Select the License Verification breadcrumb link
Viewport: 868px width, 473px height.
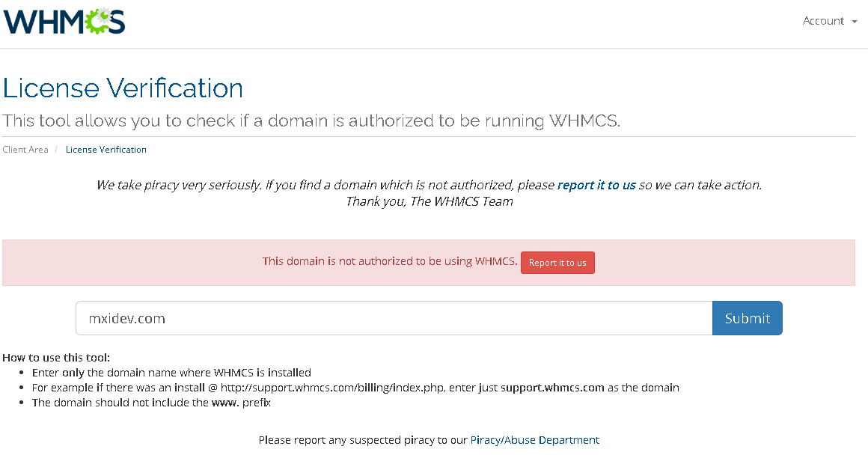pos(106,150)
